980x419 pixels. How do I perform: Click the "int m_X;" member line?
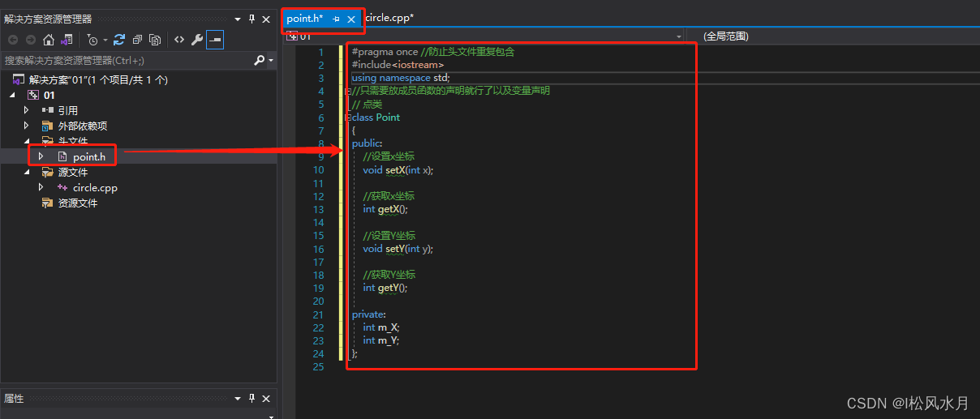click(x=381, y=327)
